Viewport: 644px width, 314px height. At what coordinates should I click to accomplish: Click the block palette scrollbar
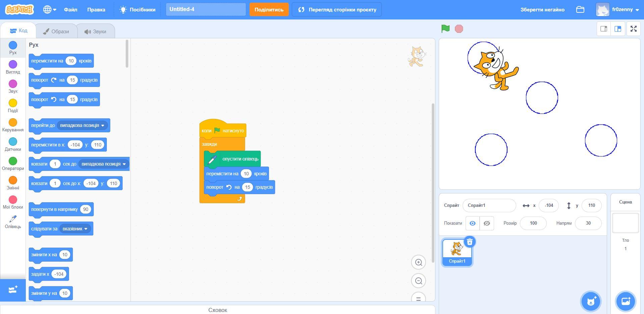point(127,54)
